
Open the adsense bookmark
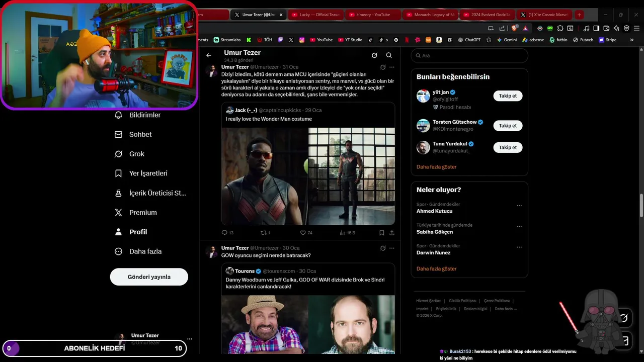533,40
